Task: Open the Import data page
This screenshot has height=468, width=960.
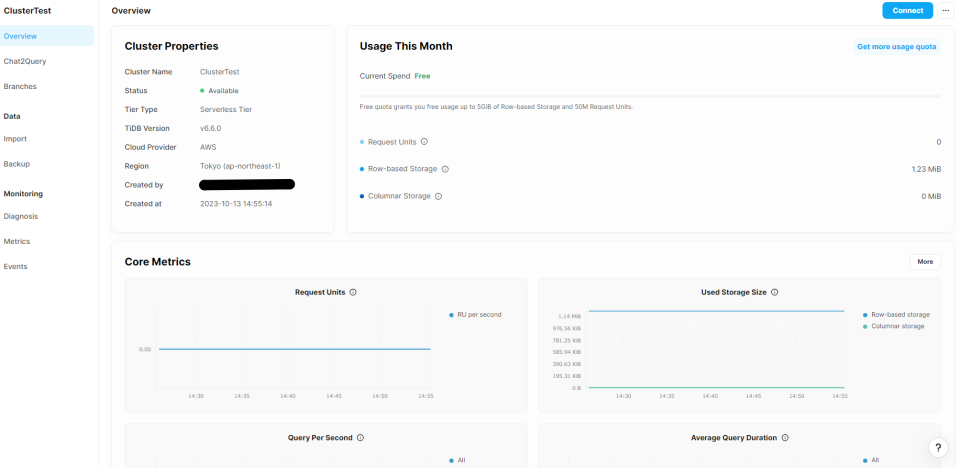Action: click(x=15, y=139)
